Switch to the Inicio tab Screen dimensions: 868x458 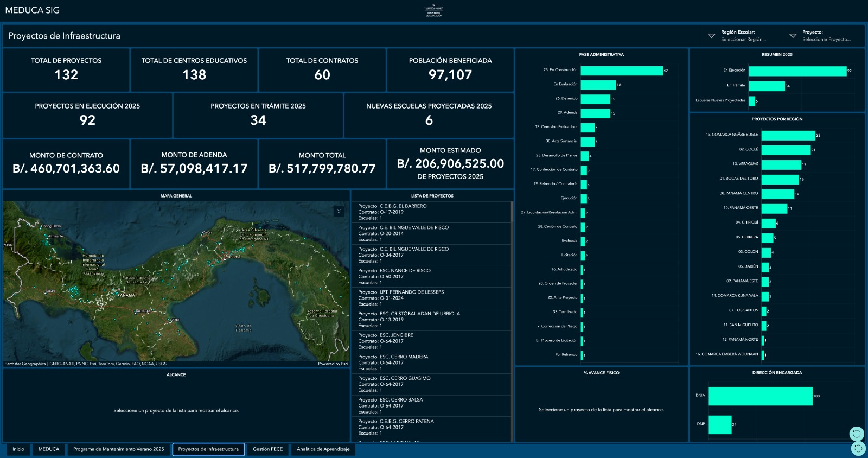pos(18,449)
